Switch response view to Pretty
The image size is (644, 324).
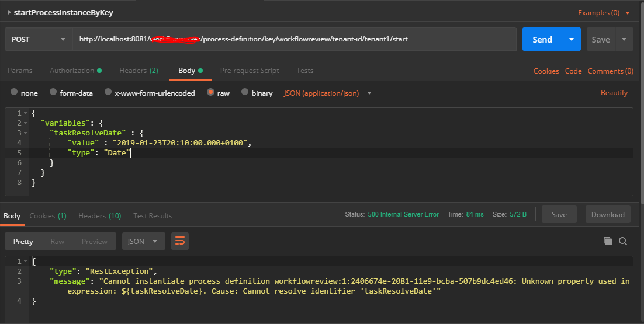tap(23, 241)
